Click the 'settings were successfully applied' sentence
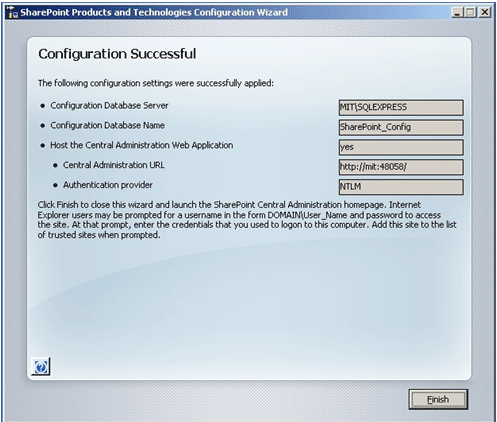Image resolution: width=497 pixels, height=422 pixels. (156, 83)
